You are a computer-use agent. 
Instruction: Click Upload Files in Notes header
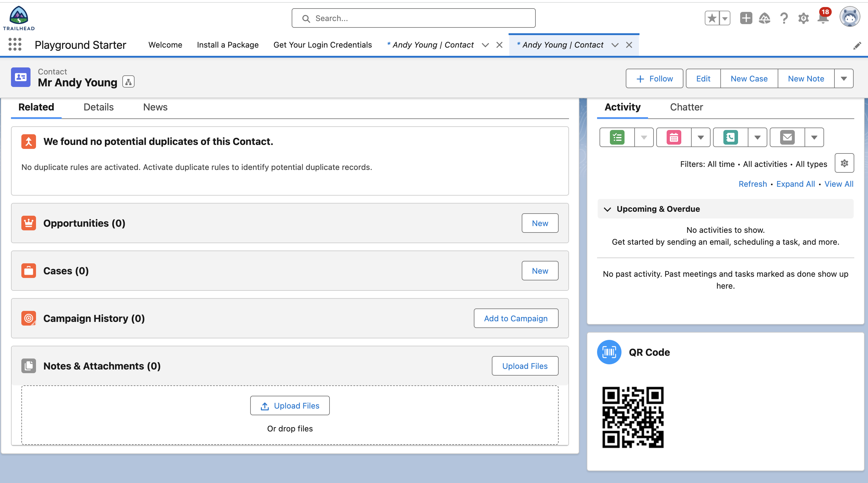(525, 366)
